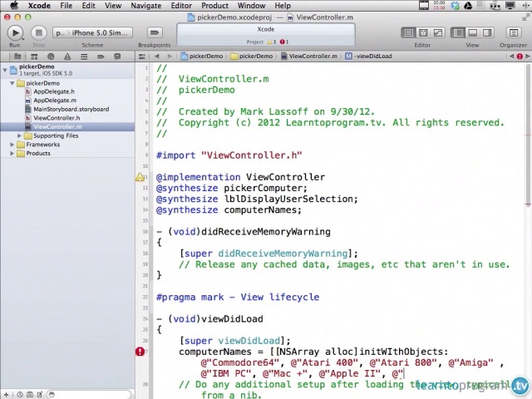Click the project errors count in activity view
The height and width of the screenshot is (399, 532).
(x=284, y=42)
